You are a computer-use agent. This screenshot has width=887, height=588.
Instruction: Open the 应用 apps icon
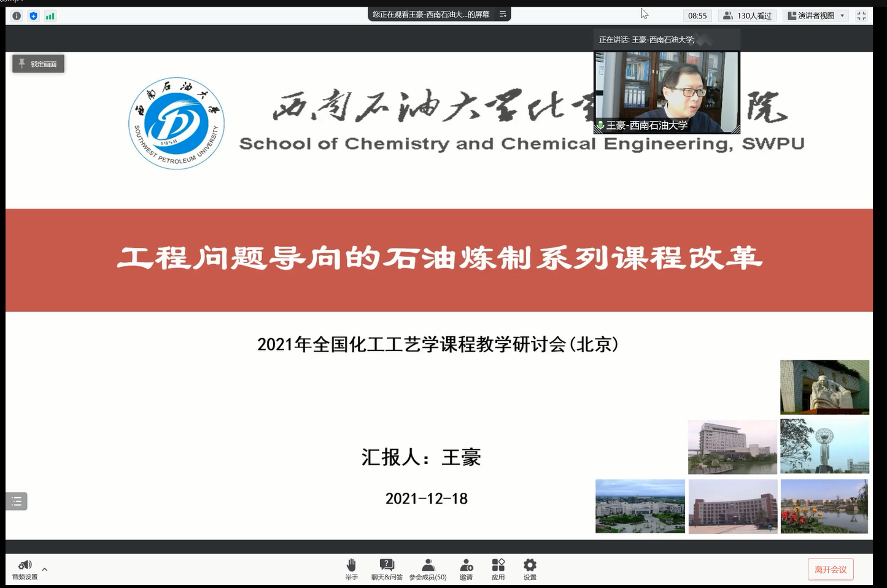coord(498,570)
